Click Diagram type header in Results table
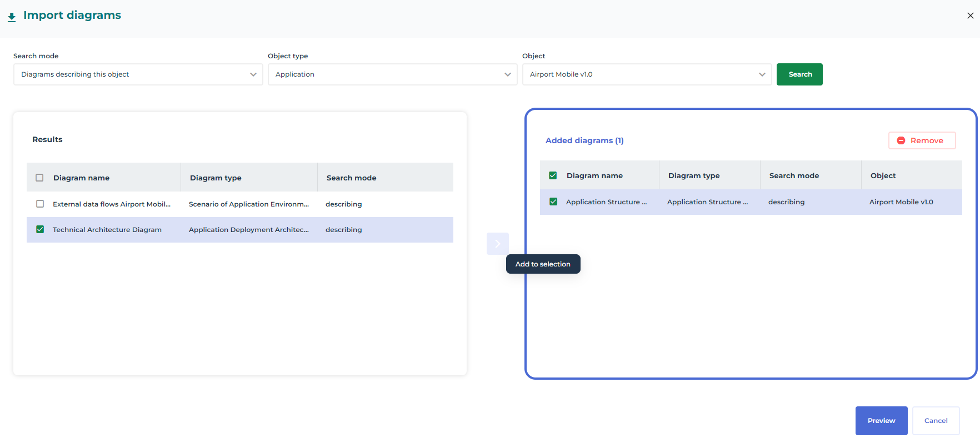The height and width of the screenshot is (438, 980). 216,178
